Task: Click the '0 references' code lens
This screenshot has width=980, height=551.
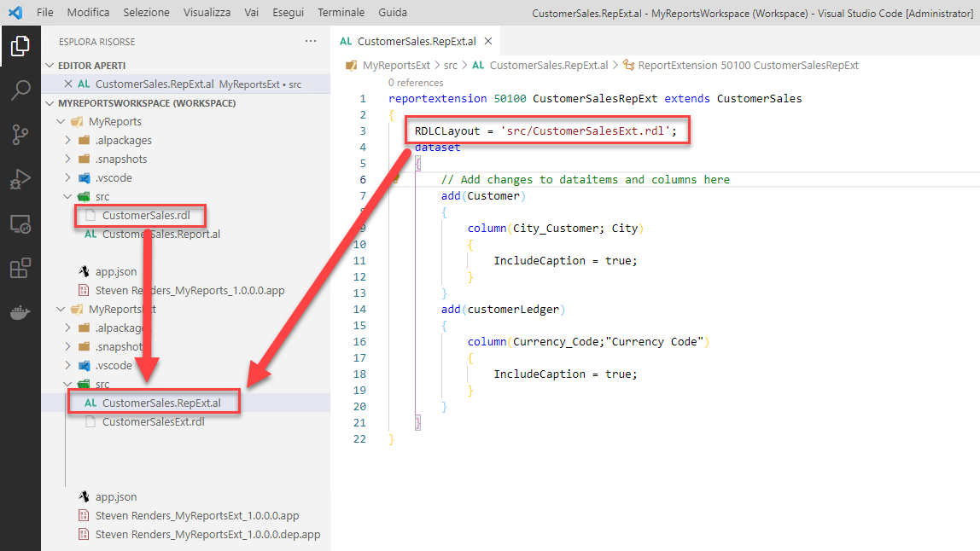Action: click(416, 83)
